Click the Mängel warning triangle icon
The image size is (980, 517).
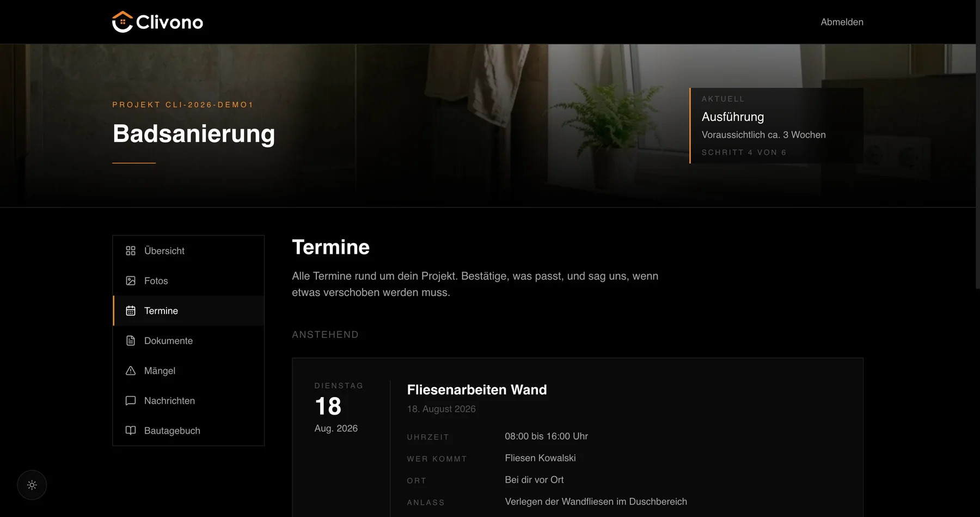(131, 370)
